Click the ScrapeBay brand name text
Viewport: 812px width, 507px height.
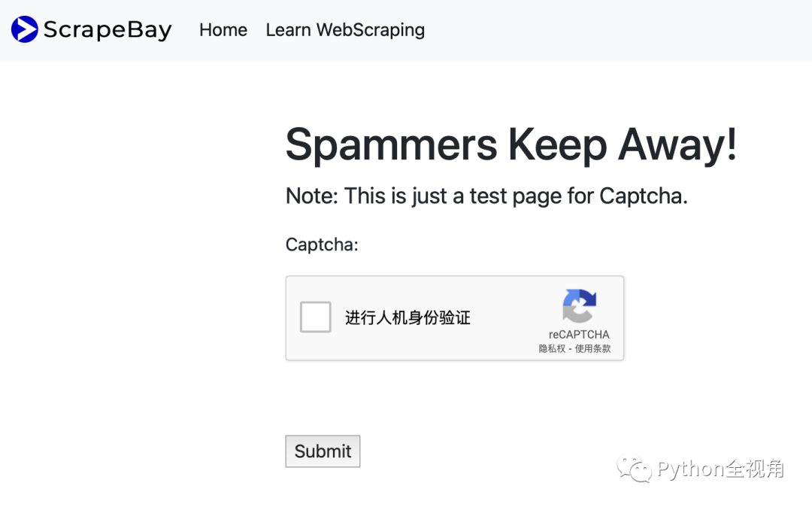108,30
